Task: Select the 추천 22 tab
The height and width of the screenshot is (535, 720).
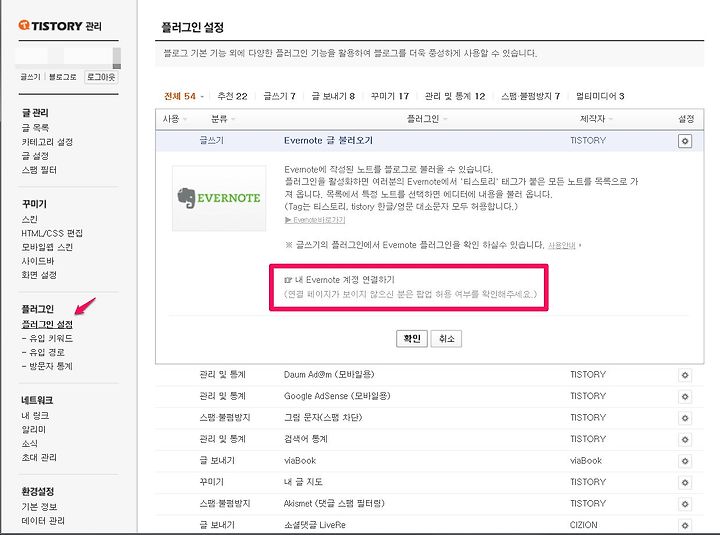Action: pyautogui.click(x=232, y=96)
